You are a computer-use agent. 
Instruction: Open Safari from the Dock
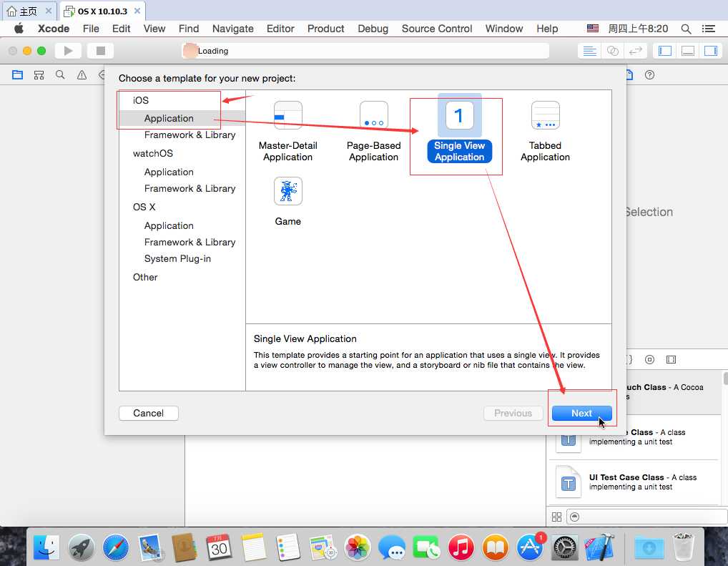coord(116,547)
